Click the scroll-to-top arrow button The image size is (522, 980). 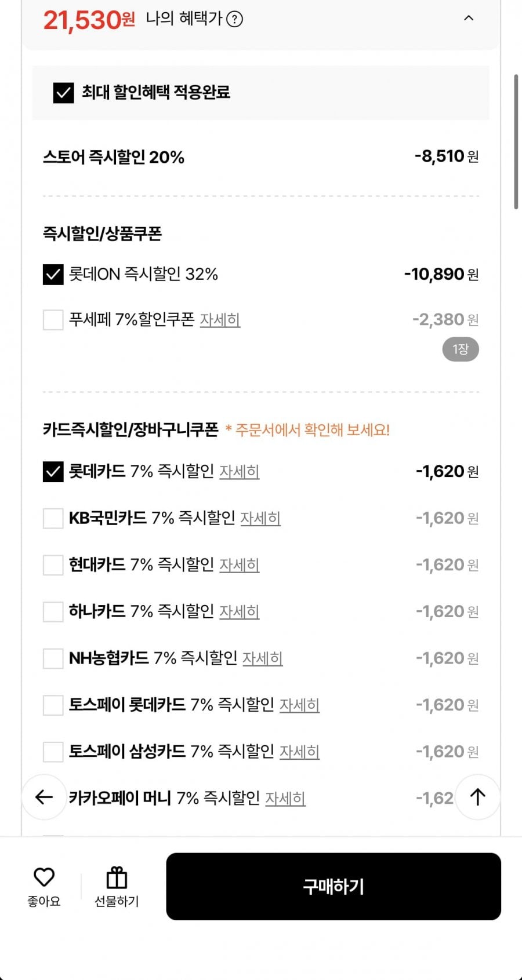click(477, 797)
